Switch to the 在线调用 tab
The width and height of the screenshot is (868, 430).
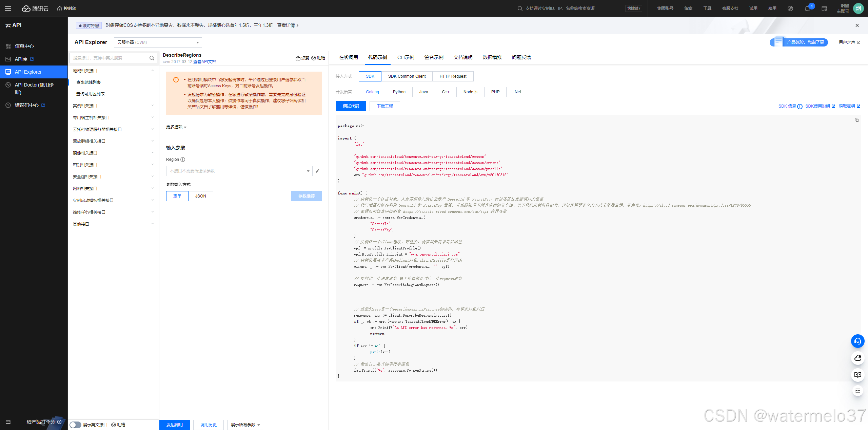[x=348, y=58]
